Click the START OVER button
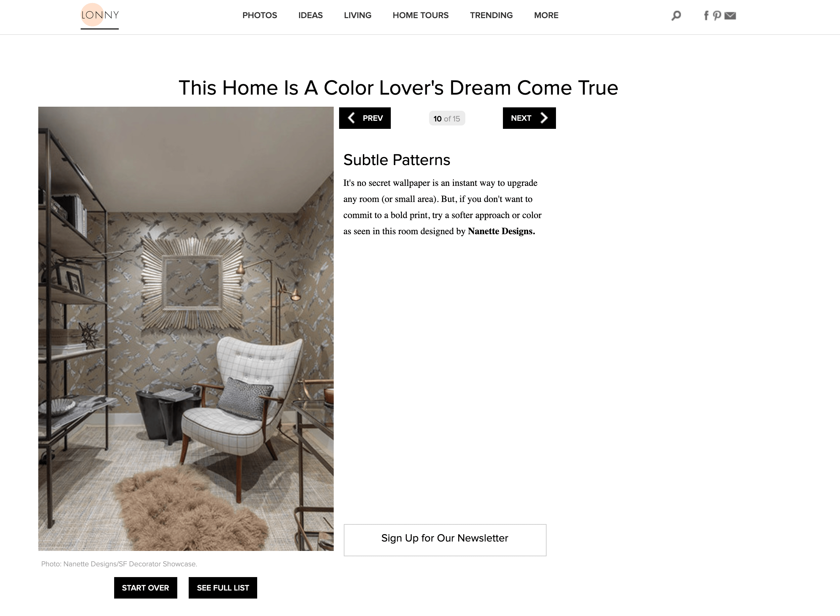The width and height of the screenshot is (840, 616). 145,588
